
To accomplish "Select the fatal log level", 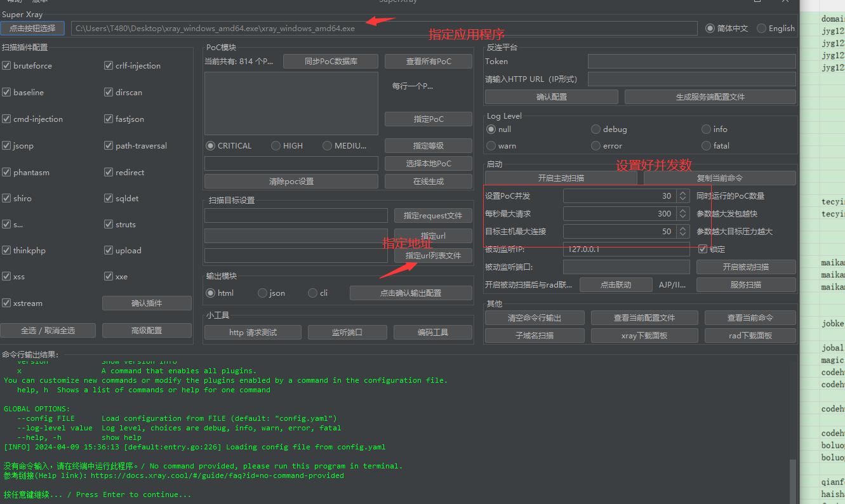I will pos(706,145).
